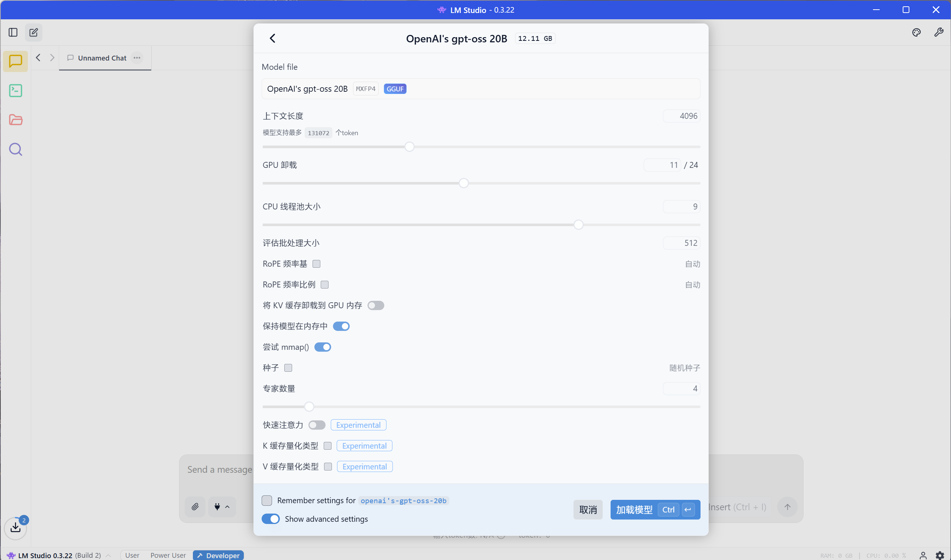Enable Offload KV Cache to GPU toggle
Viewport: 951px width, 560px height.
(x=376, y=305)
